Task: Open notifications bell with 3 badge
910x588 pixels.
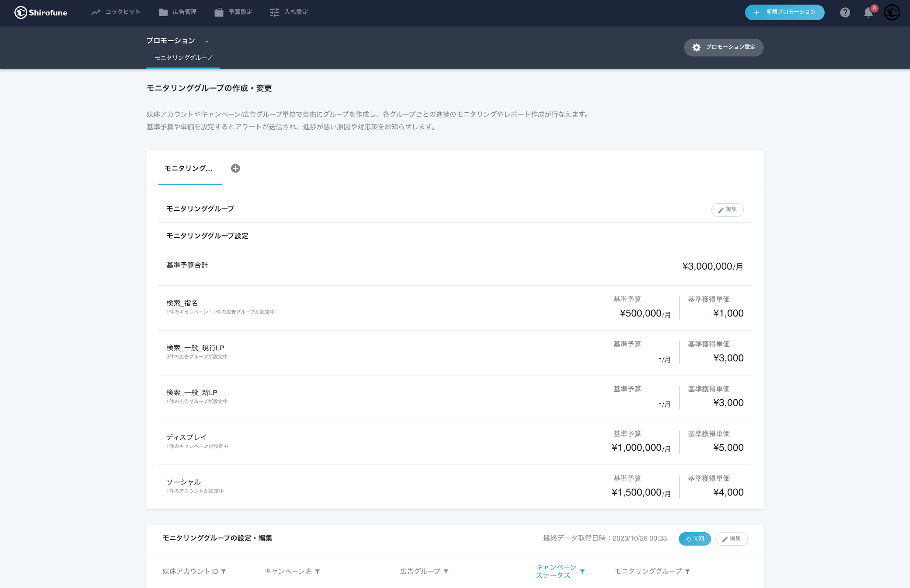Action: click(868, 13)
